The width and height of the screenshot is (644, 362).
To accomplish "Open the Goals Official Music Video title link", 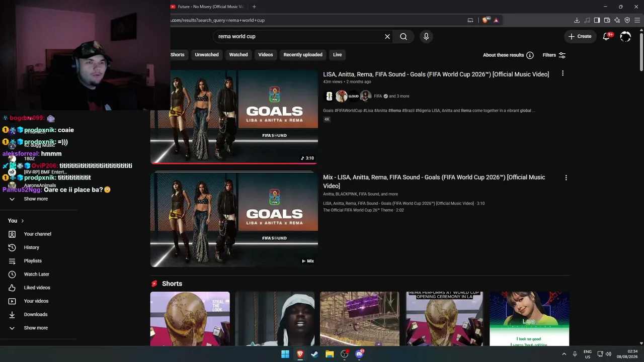I will pyautogui.click(x=436, y=74).
